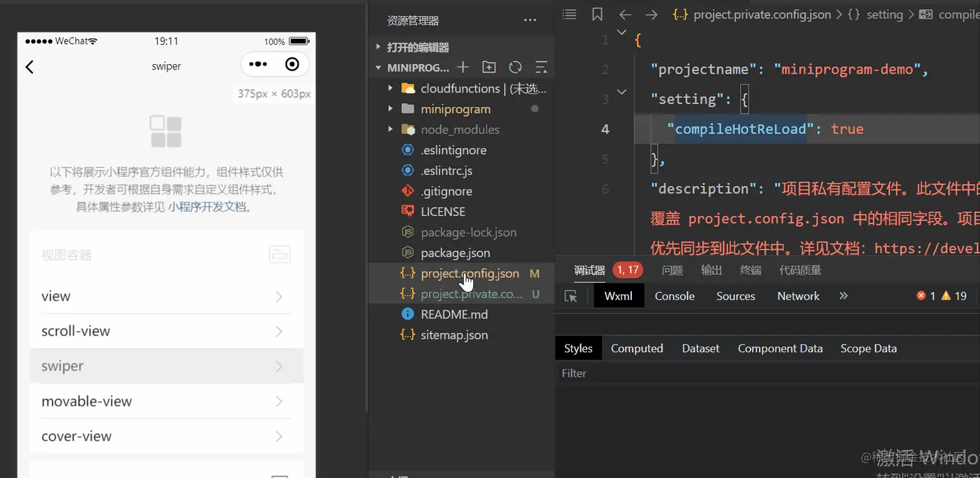This screenshot has width=980, height=478.
Task: Switch to the 问题 panel tab
Action: [x=673, y=270]
